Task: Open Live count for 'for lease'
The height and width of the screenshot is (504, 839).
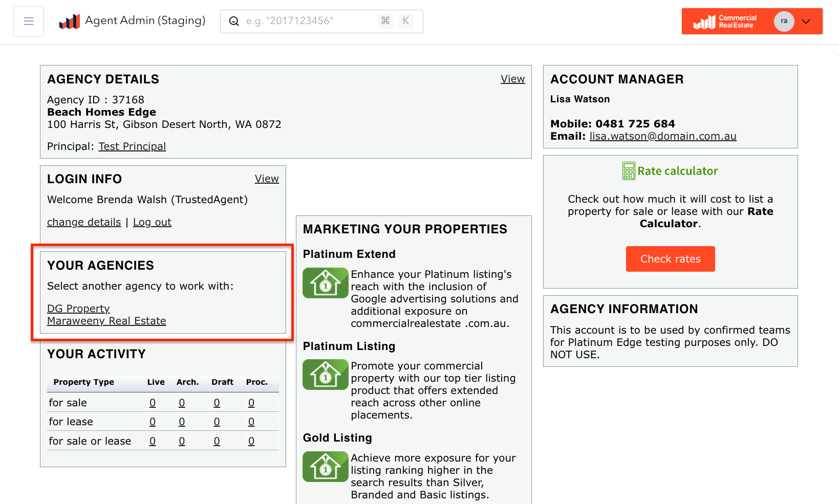Action: coord(153,422)
